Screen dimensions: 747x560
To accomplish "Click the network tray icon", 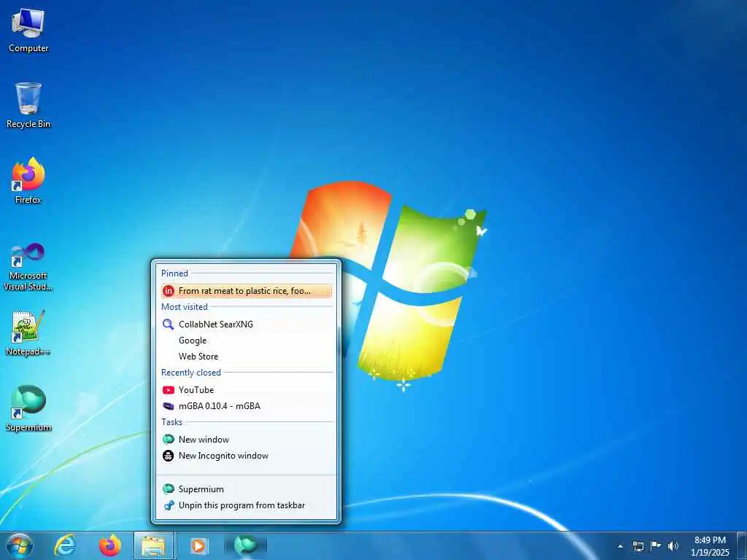I will [x=638, y=546].
